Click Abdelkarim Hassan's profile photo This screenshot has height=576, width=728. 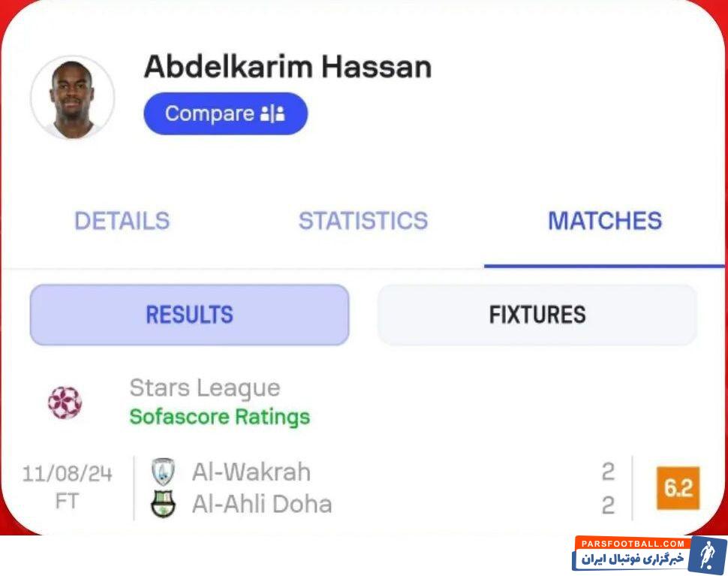[x=72, y=98]
